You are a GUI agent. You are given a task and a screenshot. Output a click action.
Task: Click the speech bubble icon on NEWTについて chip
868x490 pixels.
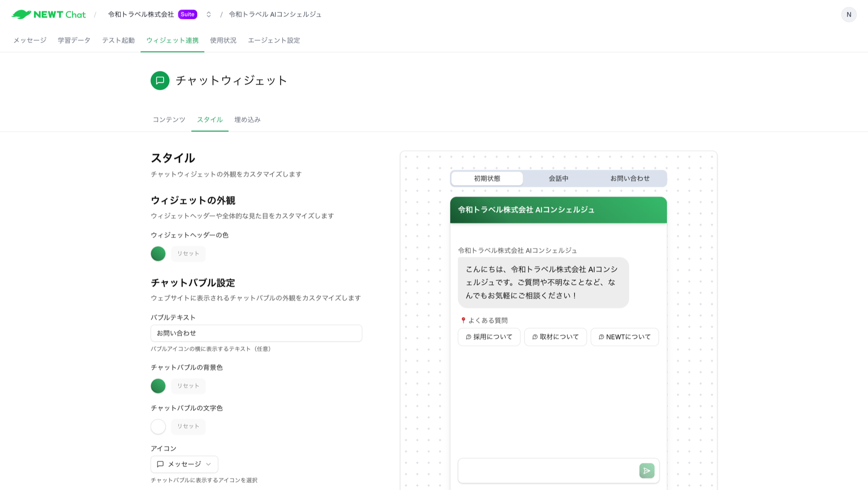click(601, 337)
